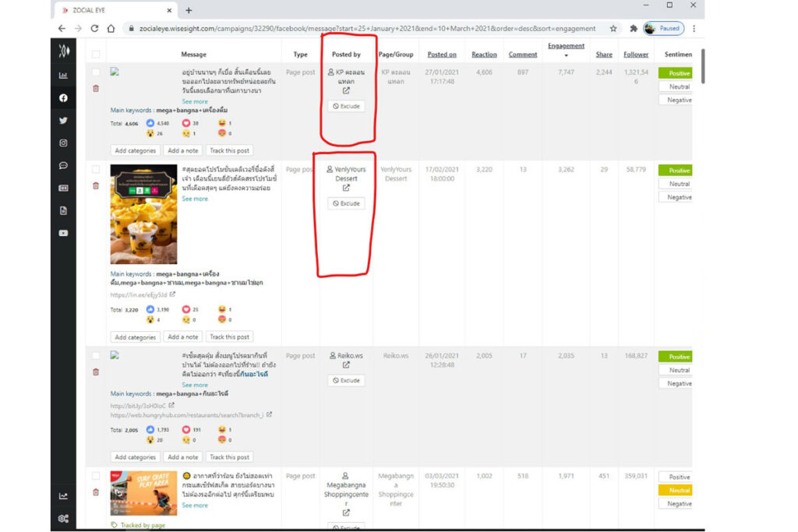Image resolution: width=798 pixels, height=532 pixels.
Task: Open the web.hungryhub.com restaurants link
Action: (187, 415)
